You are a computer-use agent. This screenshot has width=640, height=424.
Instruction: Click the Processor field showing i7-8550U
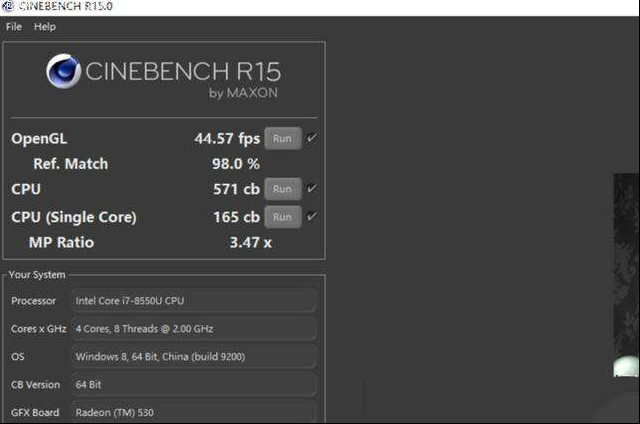point(194,301)
